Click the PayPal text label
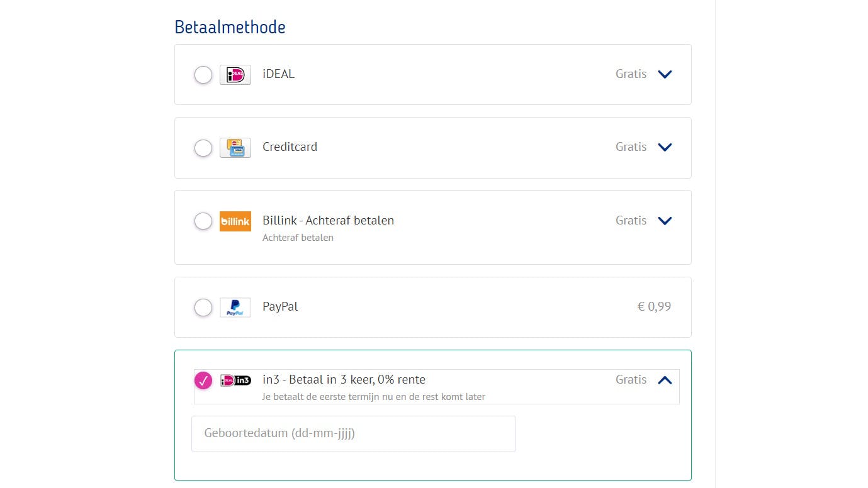This screenshot has height=488, width=868. click(280, 306)
